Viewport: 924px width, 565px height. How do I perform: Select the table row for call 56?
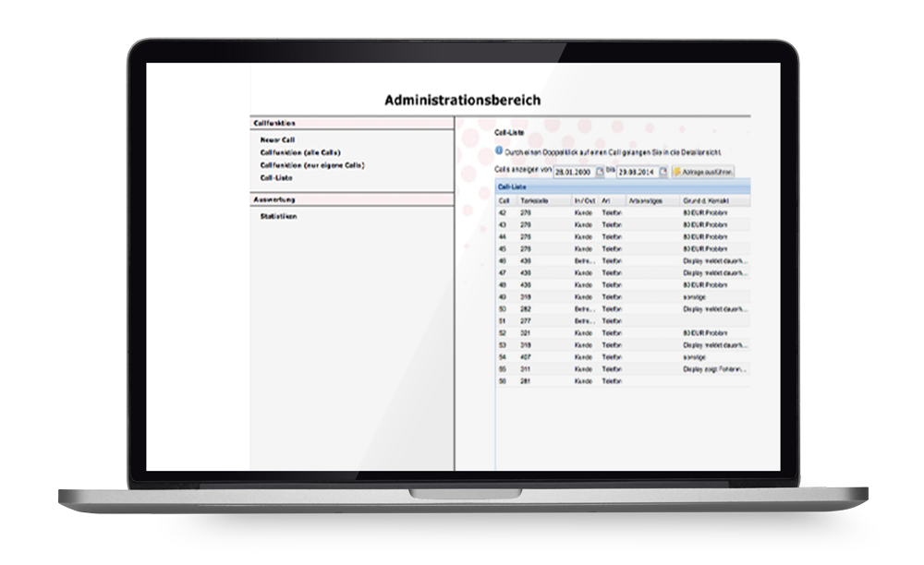[x=624, y=380]
